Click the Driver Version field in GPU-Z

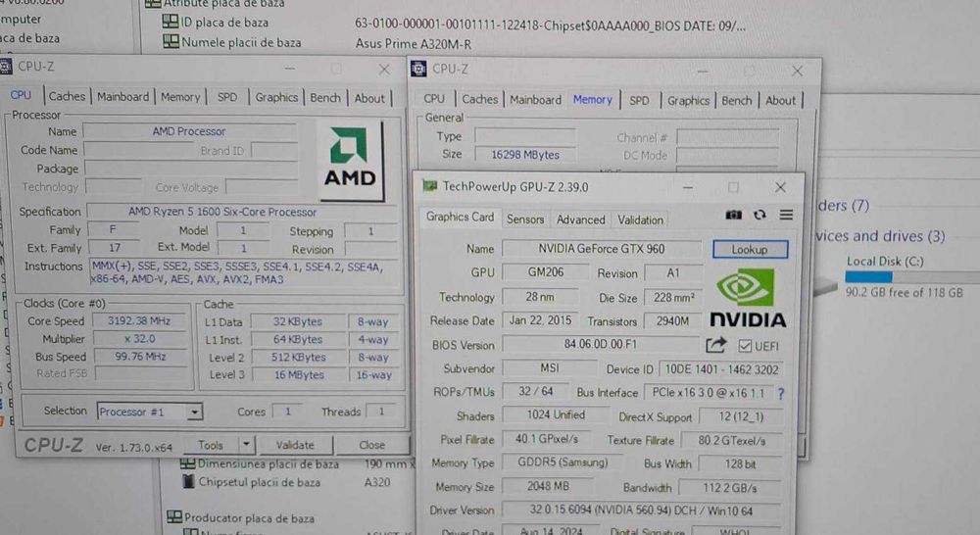tap(641, 510)
